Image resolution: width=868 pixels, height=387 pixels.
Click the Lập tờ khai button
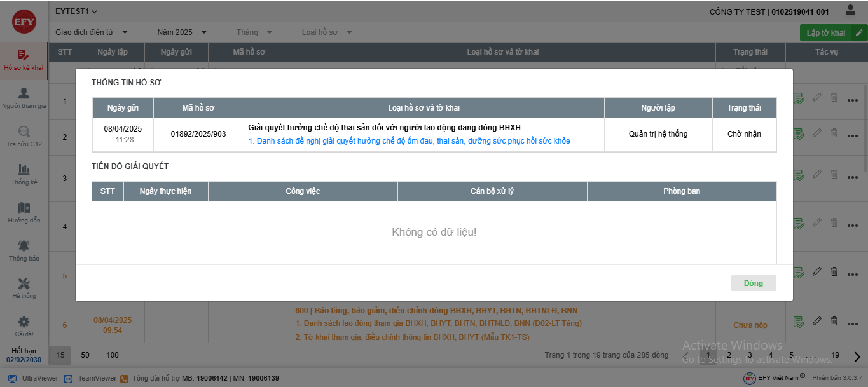click(x=826, y=33)
